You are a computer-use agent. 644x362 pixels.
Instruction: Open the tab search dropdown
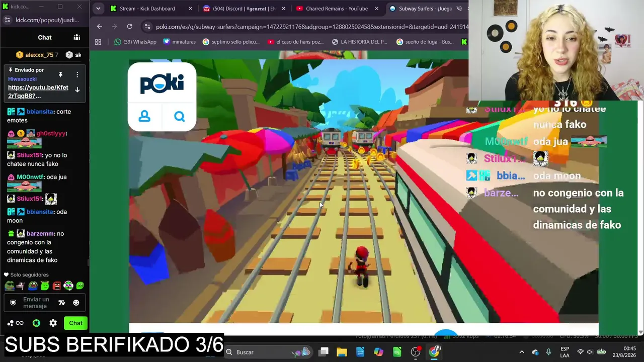[x=98, y=9]
